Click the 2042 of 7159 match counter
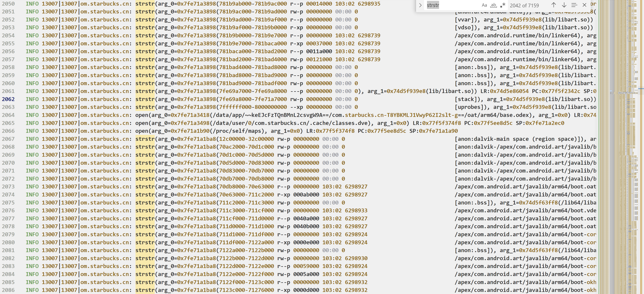644x294 pixels. tap(524, 5)
